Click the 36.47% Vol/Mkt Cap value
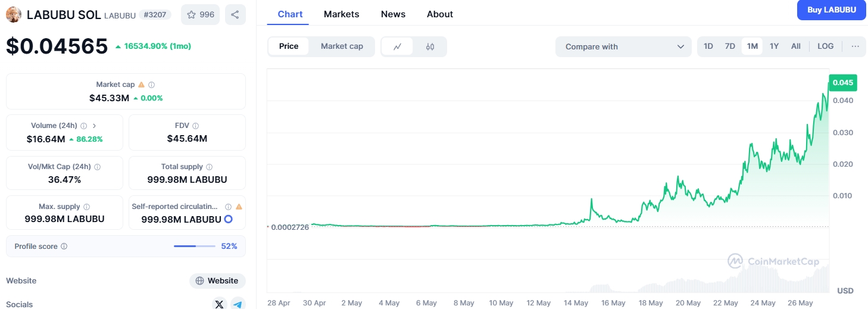 click(64, 179)
